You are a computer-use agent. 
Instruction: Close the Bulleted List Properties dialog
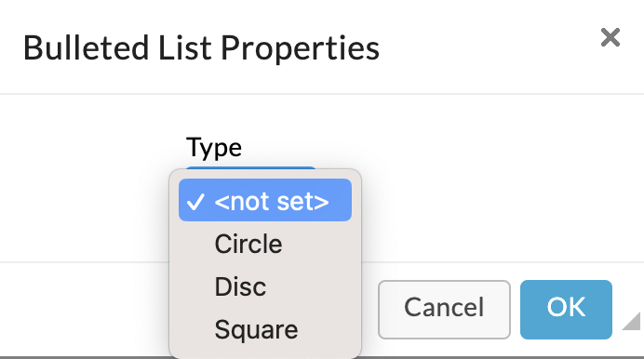click(610, 38)
